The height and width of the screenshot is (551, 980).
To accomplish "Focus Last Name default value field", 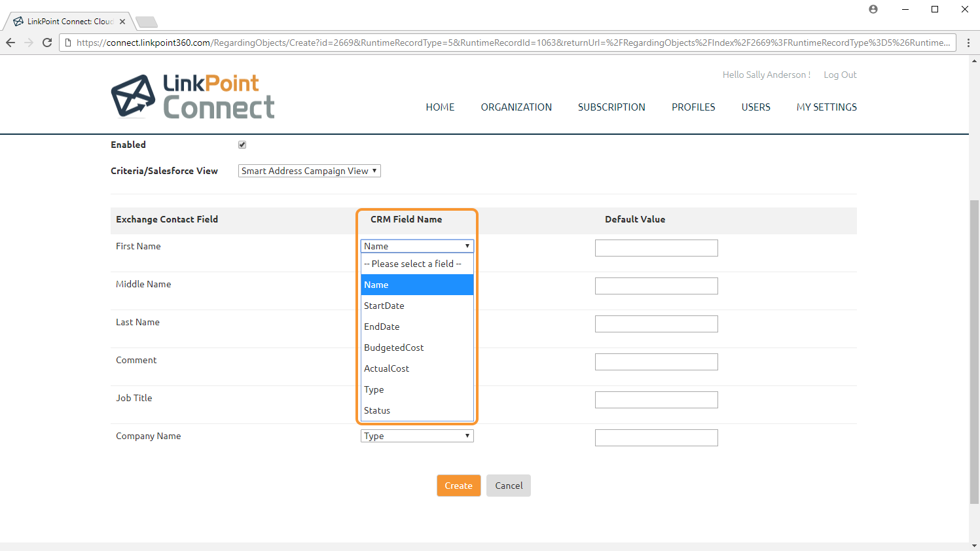I will tap(657, 324).
